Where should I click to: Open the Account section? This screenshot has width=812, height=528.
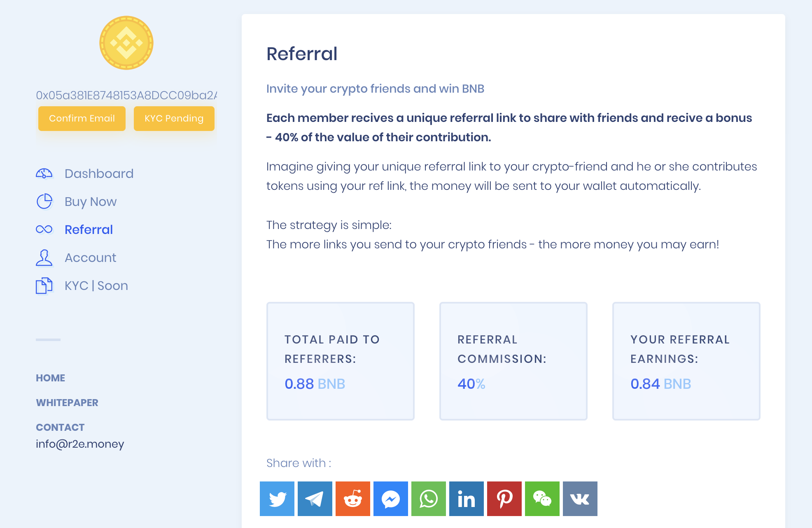coord(90,258)
